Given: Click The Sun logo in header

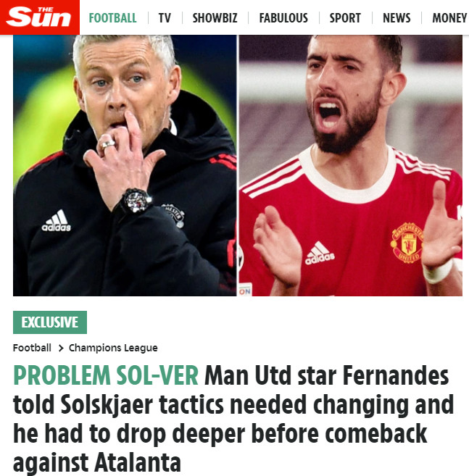Looking at the screenshot, I should click(39, 17).
